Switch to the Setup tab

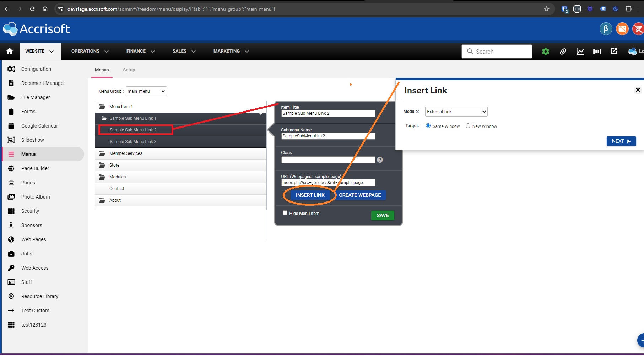coord(129,70)
